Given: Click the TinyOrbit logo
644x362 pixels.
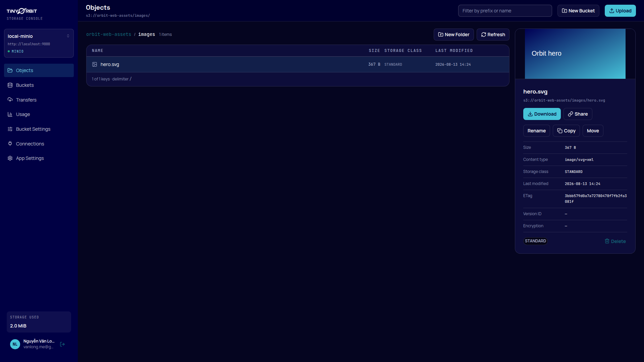Looking at the screenshot, I should click(x=22, y=11).
